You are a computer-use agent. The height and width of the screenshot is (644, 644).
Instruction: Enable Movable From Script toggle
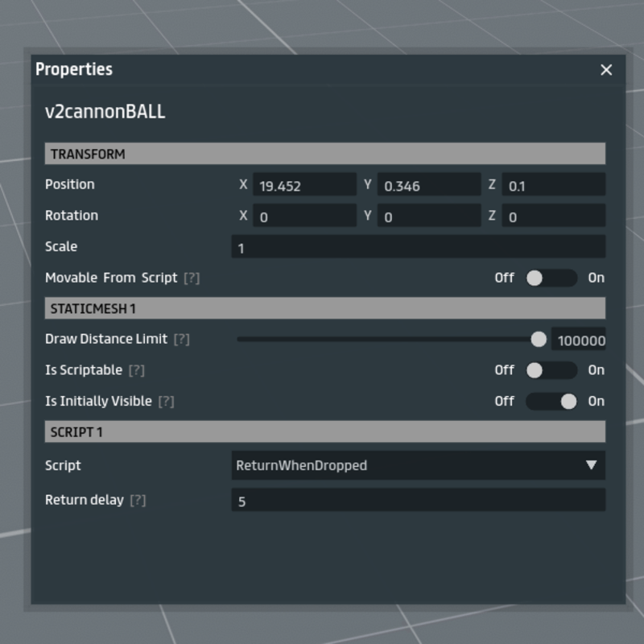click(x=551, y=278)
